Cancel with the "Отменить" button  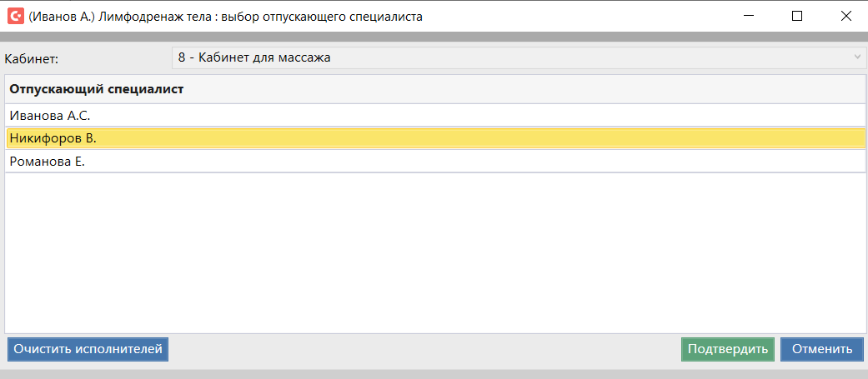[x=821, y=349]
